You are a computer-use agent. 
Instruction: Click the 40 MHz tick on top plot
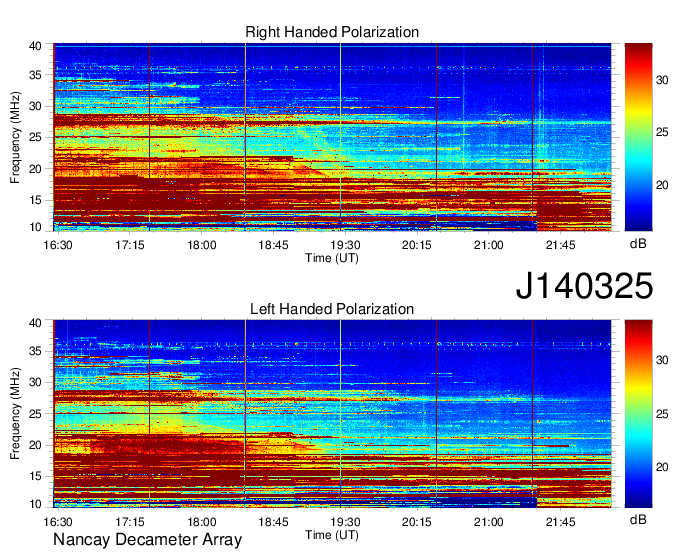point(35,46)
